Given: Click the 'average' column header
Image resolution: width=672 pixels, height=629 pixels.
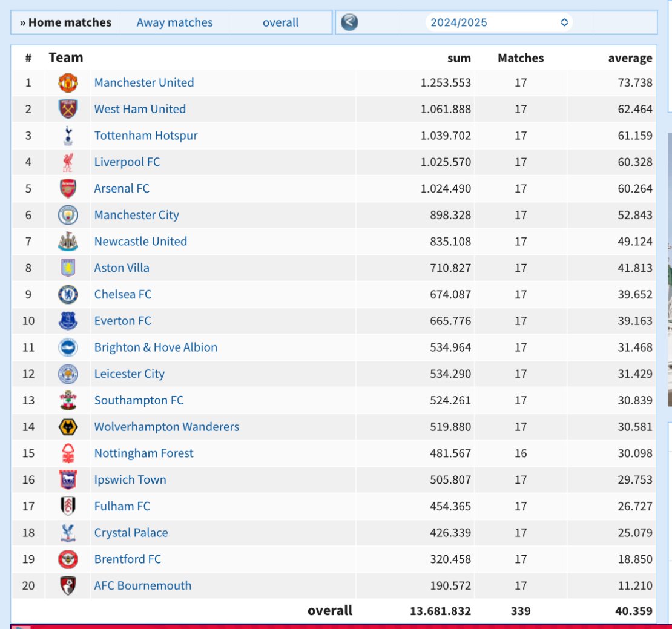Looking at the screenshot, I should 630,58.
